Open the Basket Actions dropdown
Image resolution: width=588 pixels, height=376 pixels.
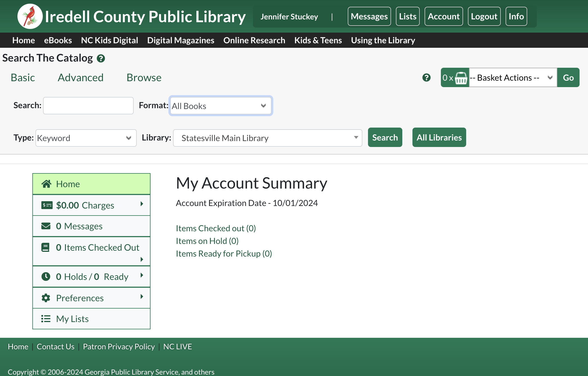tap(513, 78)
